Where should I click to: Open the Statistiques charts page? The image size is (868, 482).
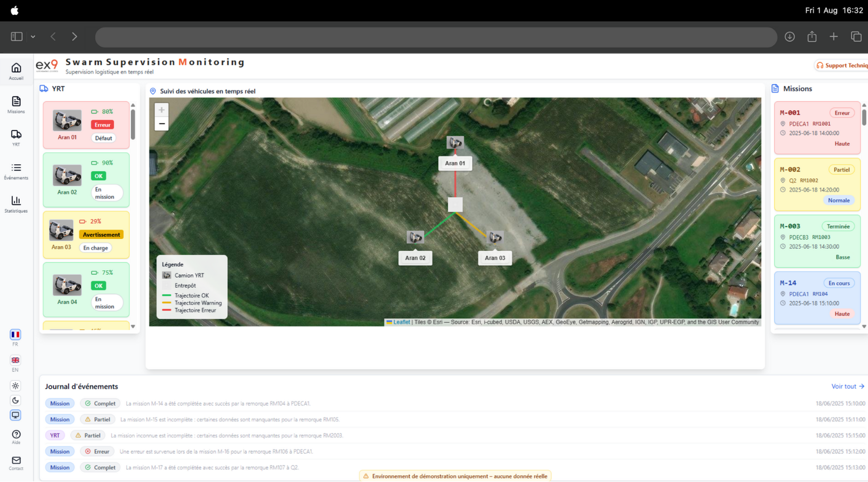(16, 204)
